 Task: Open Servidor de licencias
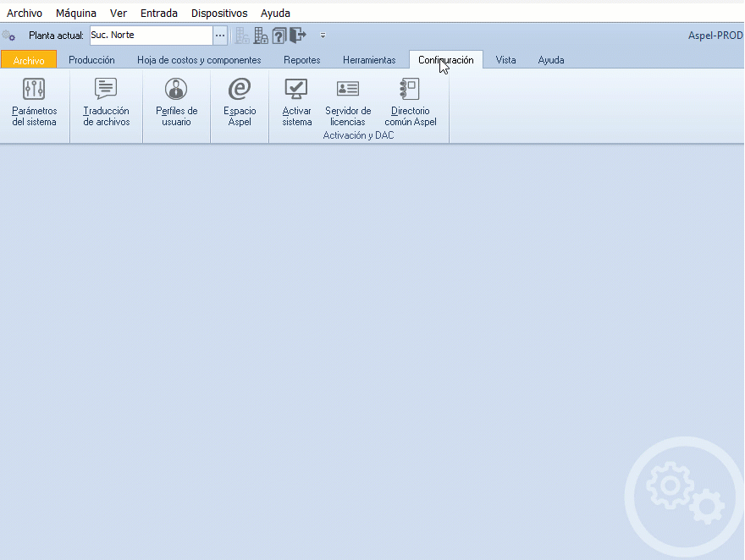[x=348, y=102]
